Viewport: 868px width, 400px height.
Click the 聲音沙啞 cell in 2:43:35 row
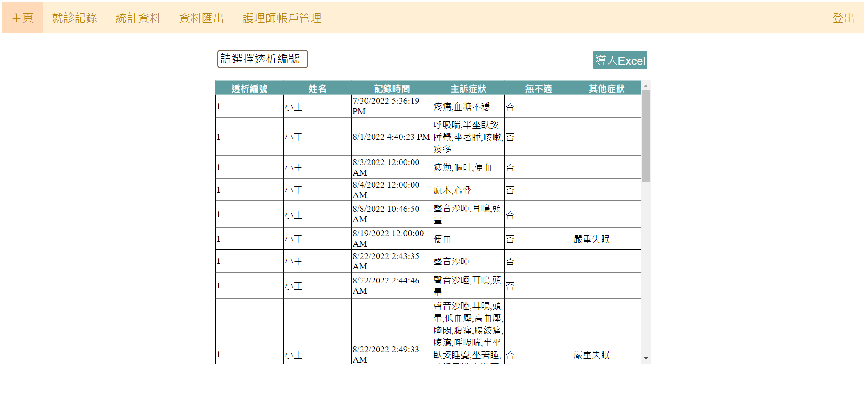[468, 261]
